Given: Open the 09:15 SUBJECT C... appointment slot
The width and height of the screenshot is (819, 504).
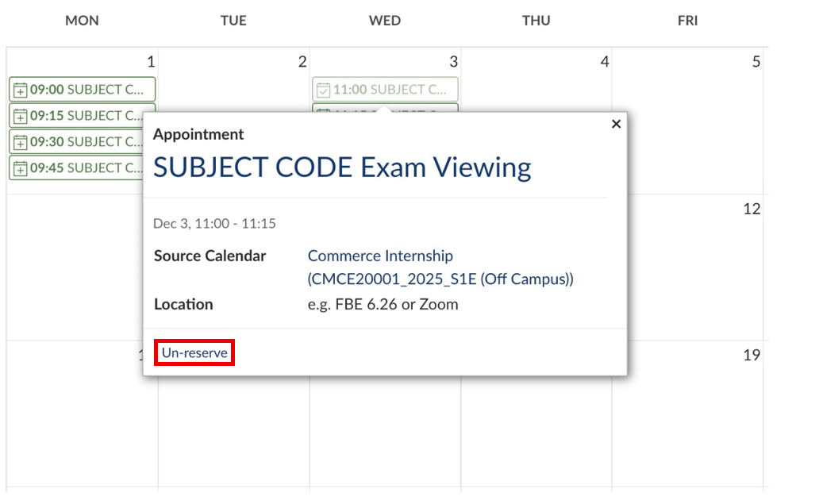Looking at the screenshot, I should (76, 115).
